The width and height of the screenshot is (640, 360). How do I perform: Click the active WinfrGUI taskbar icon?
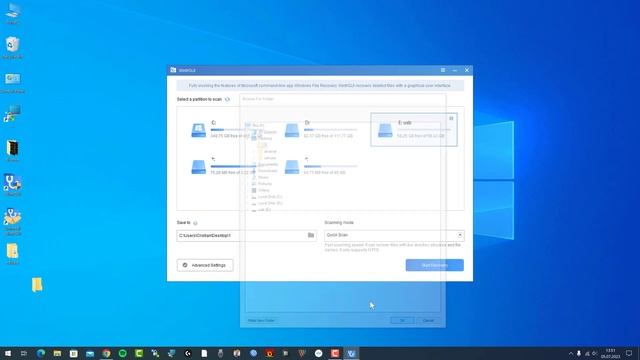click(x=351, y=353)
